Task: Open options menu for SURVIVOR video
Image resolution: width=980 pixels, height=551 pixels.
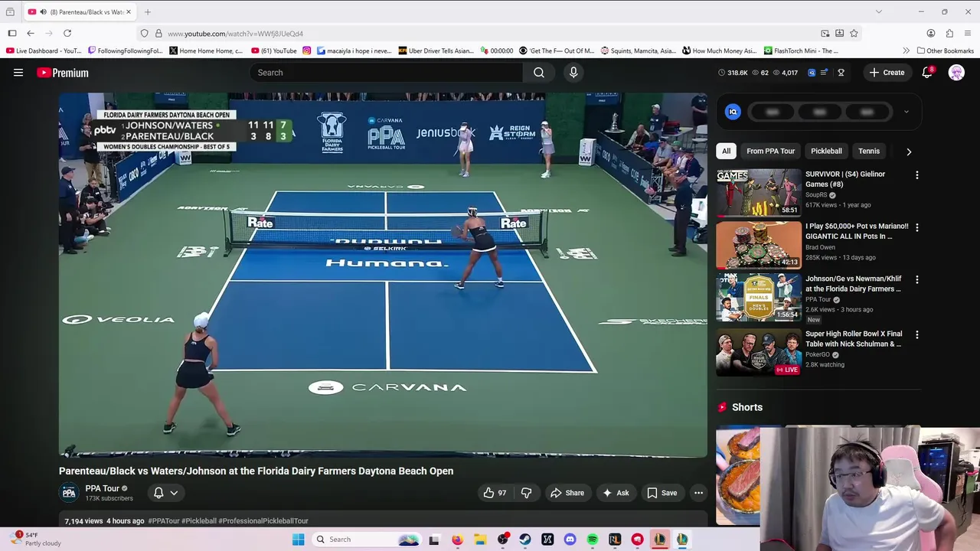Action: (916, 175)
